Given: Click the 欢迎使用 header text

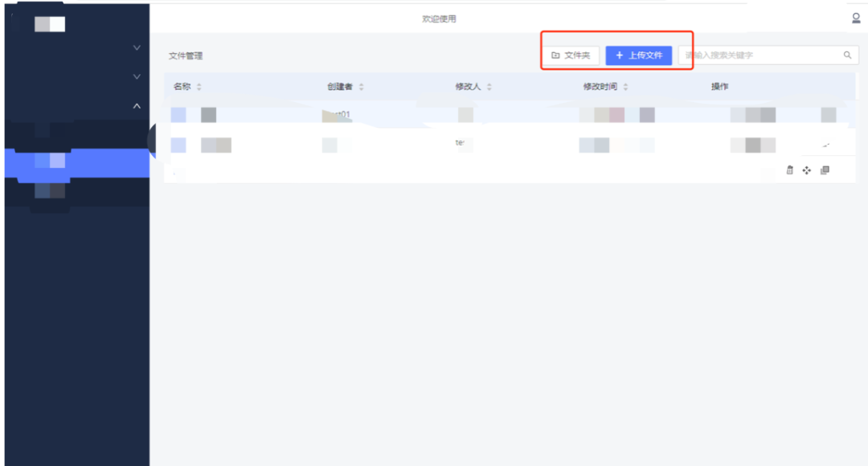Looking at the screenshot, I should coord(439,18).
